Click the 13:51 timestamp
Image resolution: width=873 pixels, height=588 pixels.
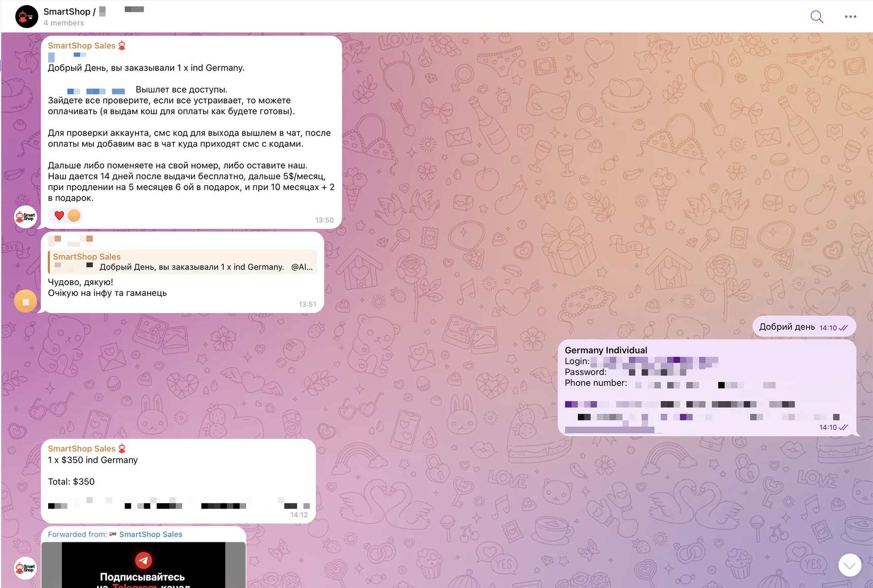[x=307, y=304]
